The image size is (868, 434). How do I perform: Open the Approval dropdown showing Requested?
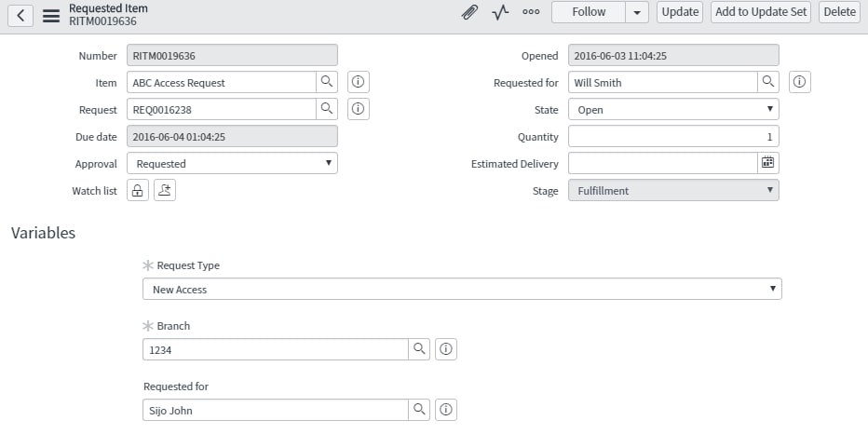[x=232, y=163]
